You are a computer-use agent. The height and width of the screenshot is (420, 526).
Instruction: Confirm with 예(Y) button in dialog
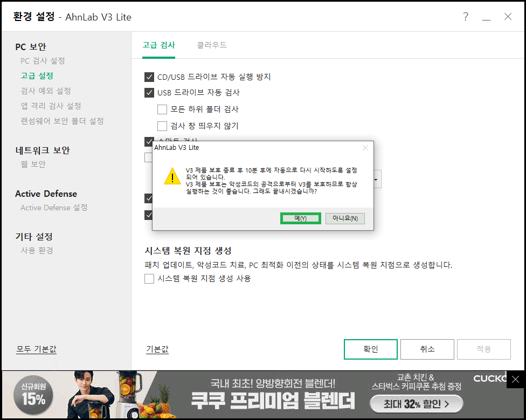(x=301, y=218)
